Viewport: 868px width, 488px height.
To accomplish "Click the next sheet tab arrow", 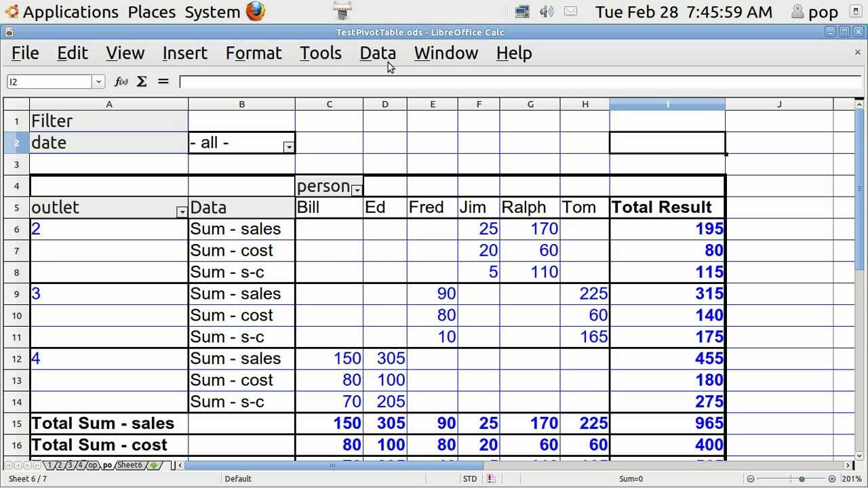I will (x=28, y=466).
